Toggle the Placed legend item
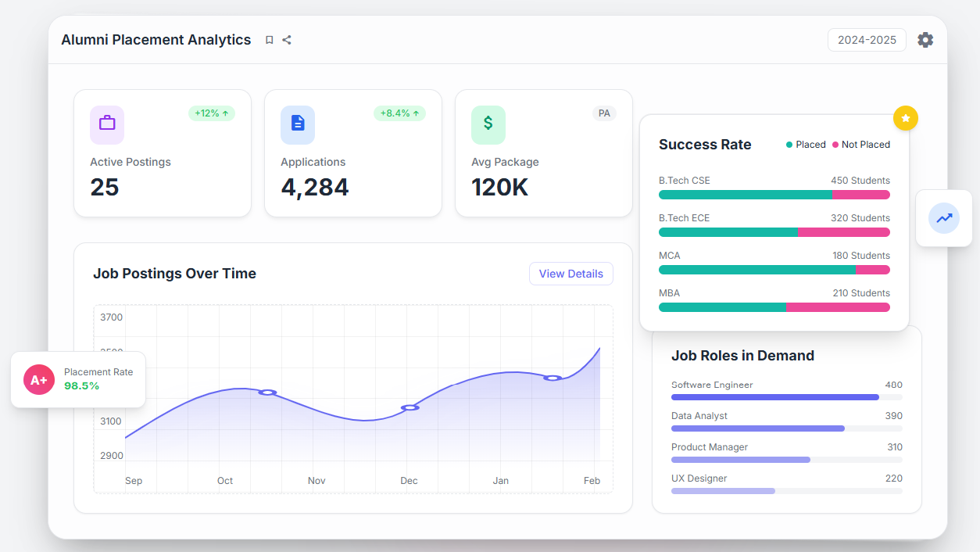Viewport: 980px width, 552px height. pos(806,145)
